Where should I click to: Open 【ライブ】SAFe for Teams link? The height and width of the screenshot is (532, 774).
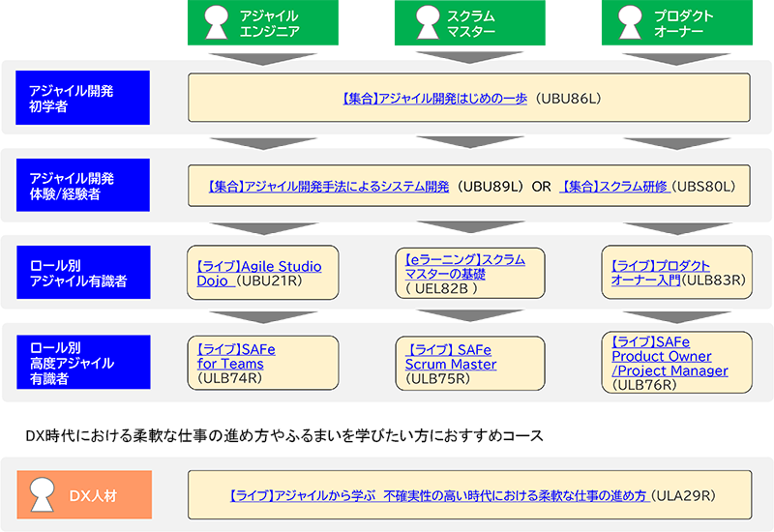[235, 356]
